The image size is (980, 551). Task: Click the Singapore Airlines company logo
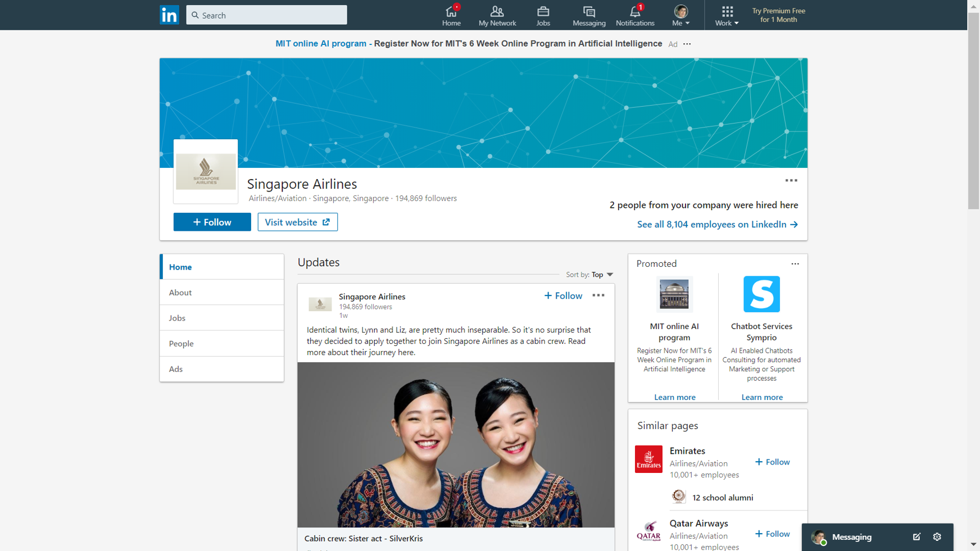click(206, 171)
